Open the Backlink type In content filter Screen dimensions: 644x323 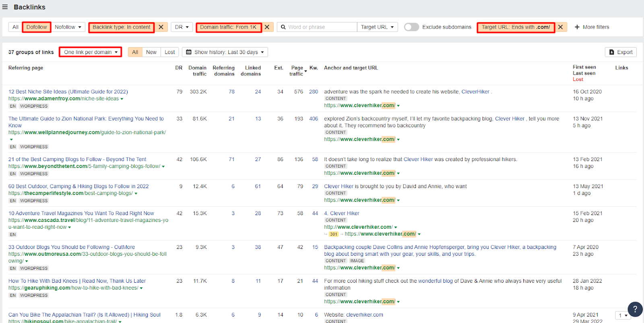pos(122,27)
